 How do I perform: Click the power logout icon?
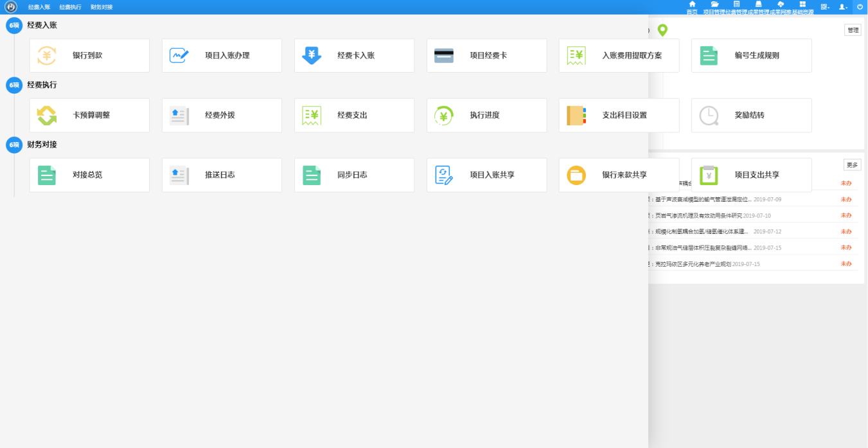pos(860,6)
